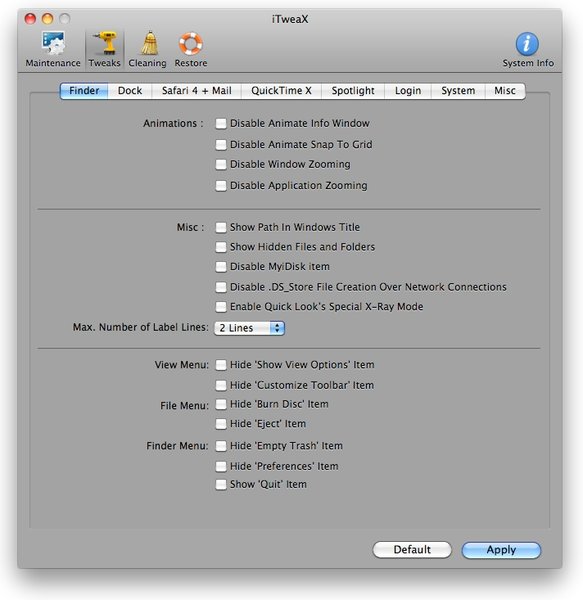Check Show Hidden Files and Folders
583x600 pixels.
coord(221,247)
